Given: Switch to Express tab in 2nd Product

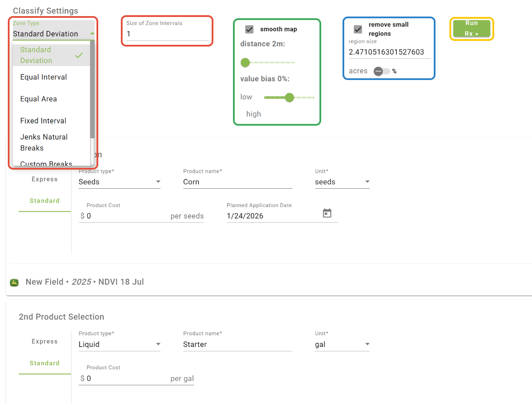Looking at the screenshot, I should (45, 341).
